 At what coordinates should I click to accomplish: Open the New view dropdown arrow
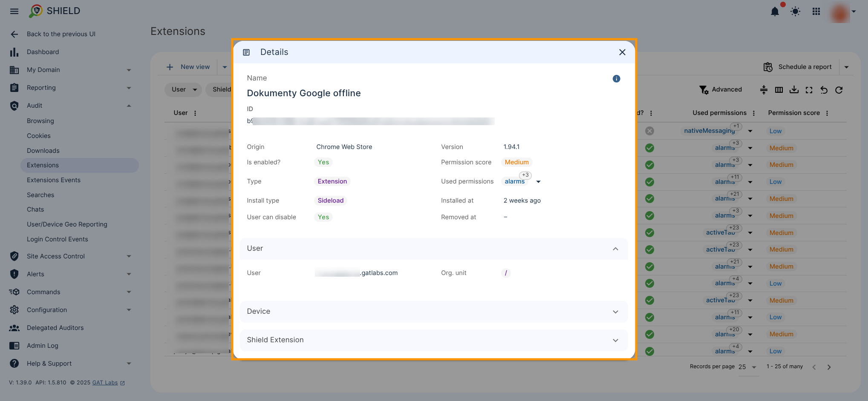click(x=225, y=67)
